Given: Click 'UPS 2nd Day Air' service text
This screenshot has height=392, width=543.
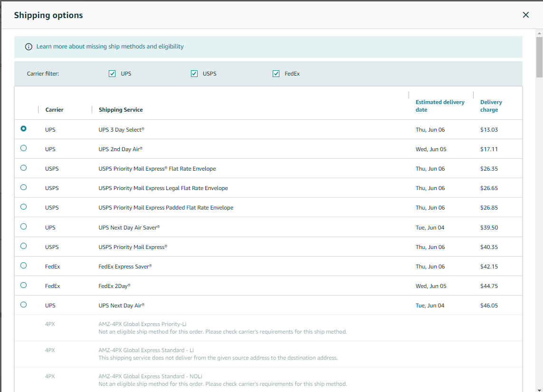Looking at the screenshot, I should click(x=121, y=149).
